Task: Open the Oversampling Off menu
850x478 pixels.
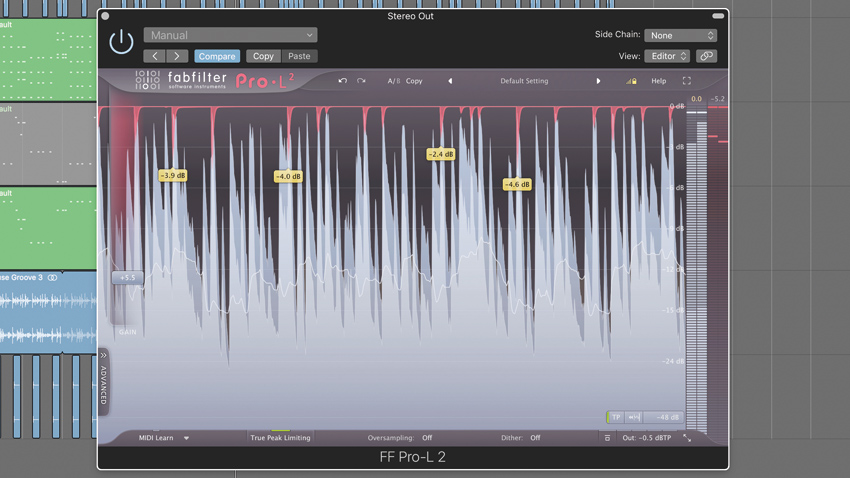Action: coord(427,438)
